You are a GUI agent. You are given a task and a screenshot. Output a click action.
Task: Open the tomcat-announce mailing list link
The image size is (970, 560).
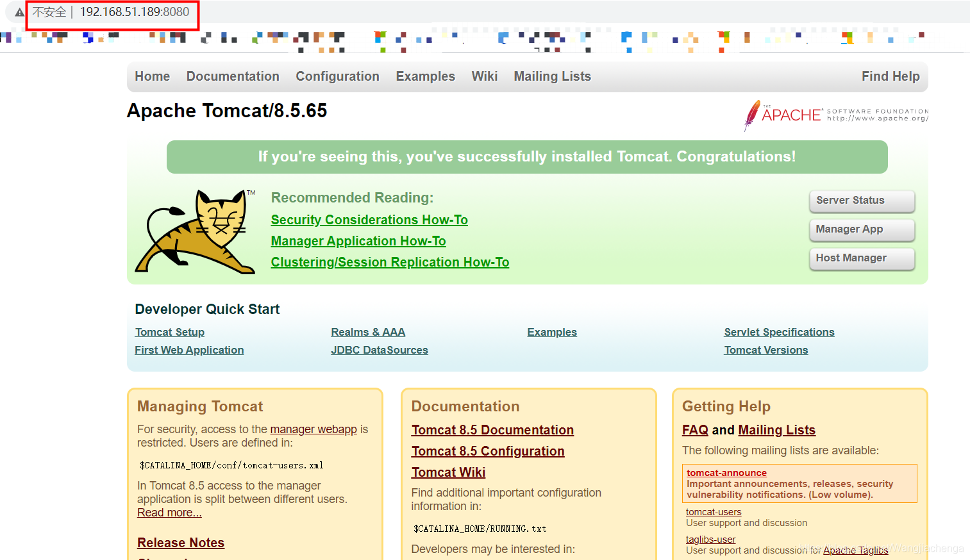[x=726, y=473]
